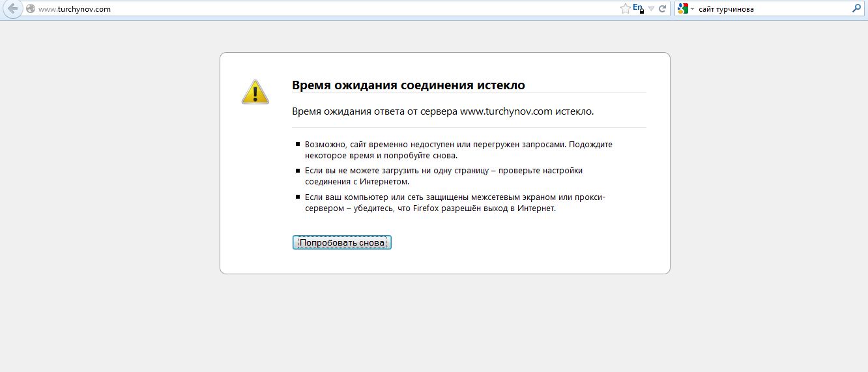This screenshot has height=372, width=868.
Task: Click the yellow warning triangle icon
Action: point(255,93)
